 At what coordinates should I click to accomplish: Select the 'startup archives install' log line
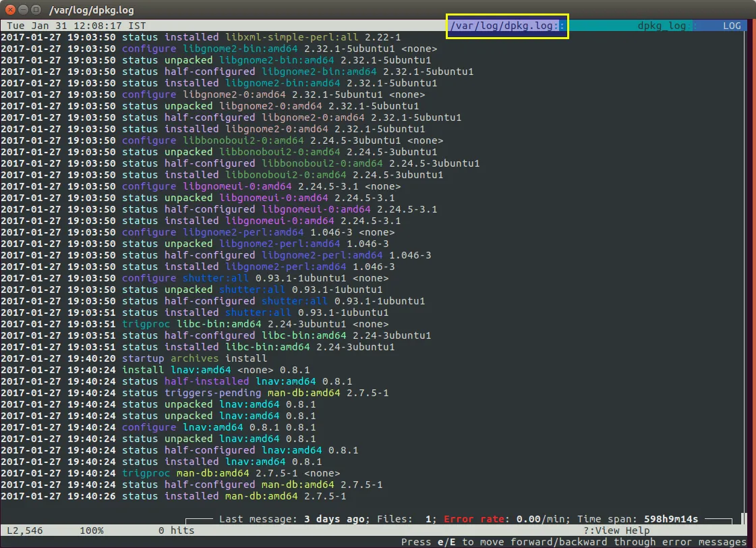point(194,358)
